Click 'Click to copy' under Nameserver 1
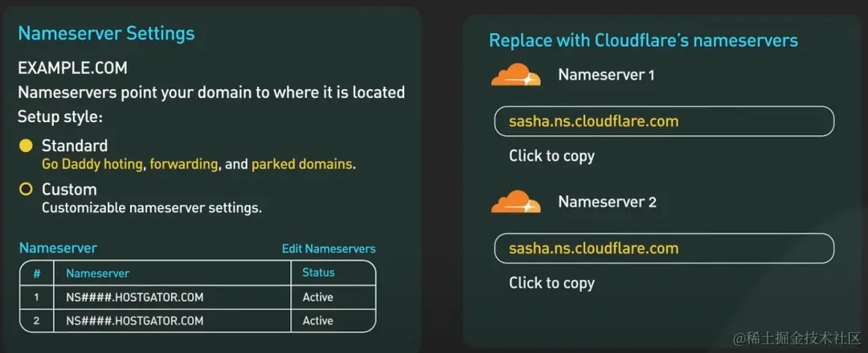 (x=551, y=156)
